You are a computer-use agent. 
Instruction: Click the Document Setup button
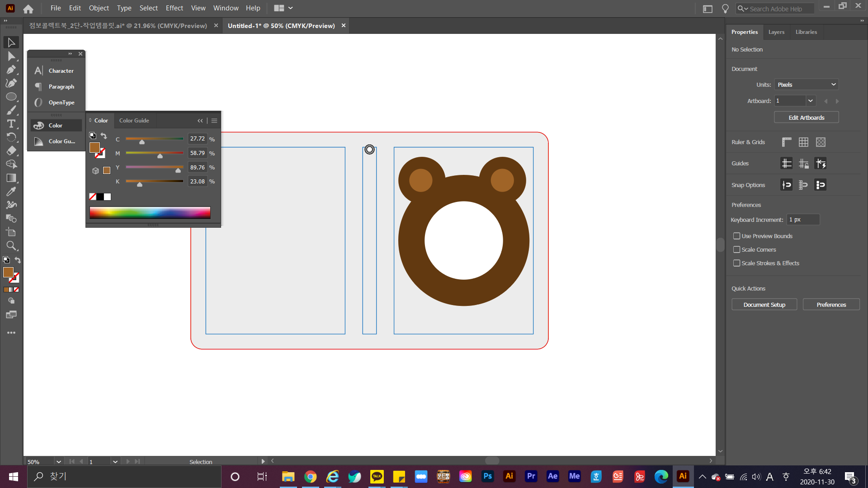coord(764,305)
